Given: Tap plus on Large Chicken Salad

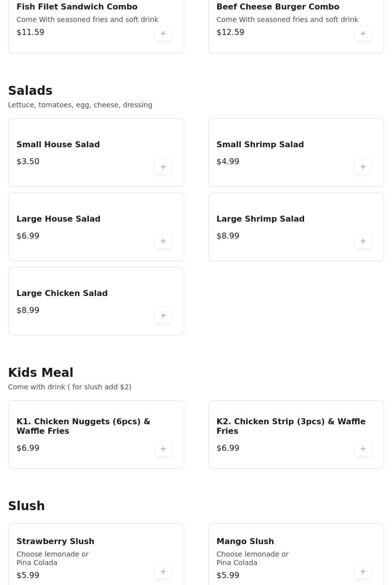Looking at the screenshot, I should click(x=163, y=315).
